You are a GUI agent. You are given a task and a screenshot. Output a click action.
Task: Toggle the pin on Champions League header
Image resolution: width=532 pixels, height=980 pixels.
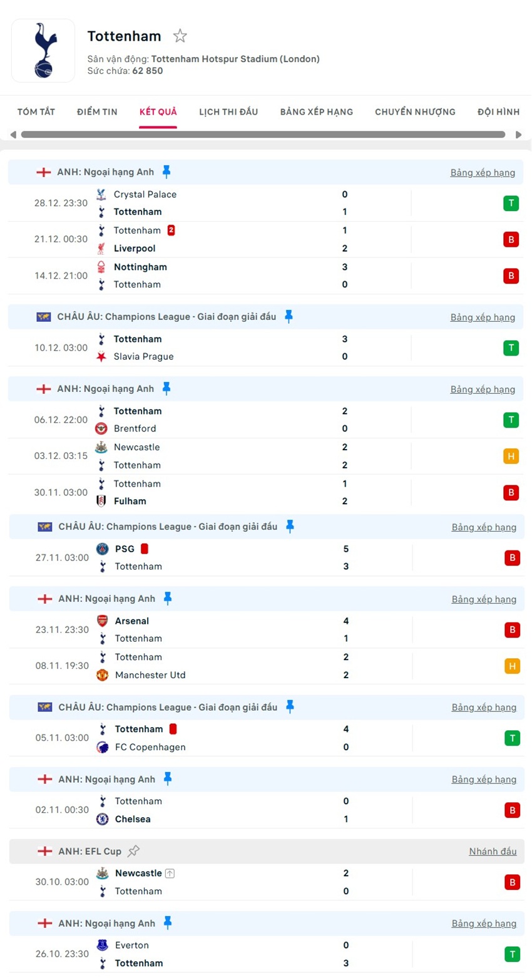[290, 317]
